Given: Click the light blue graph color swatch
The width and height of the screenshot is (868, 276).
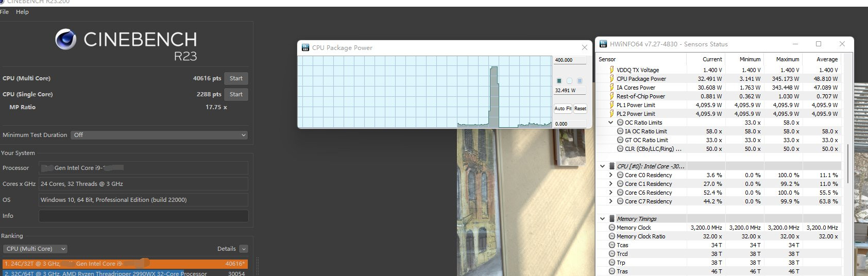Looking at the screenshot, I should [580, 81].
